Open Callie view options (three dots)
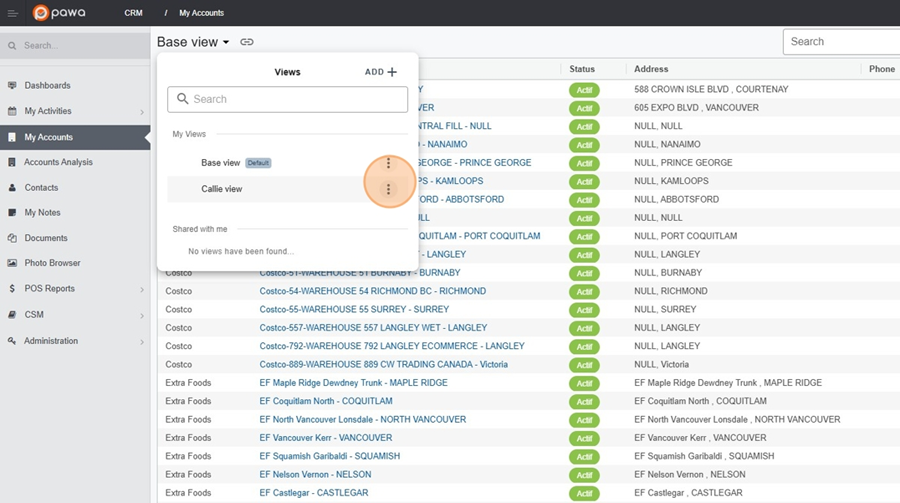This screenshot has height=503, width=900. pyautogui.click(x=389, y=189)
